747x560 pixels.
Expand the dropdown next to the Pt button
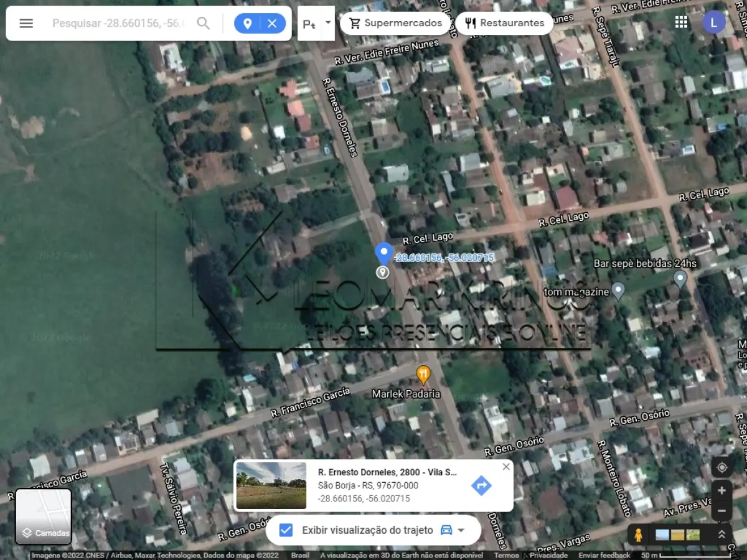tap(328, 23)
